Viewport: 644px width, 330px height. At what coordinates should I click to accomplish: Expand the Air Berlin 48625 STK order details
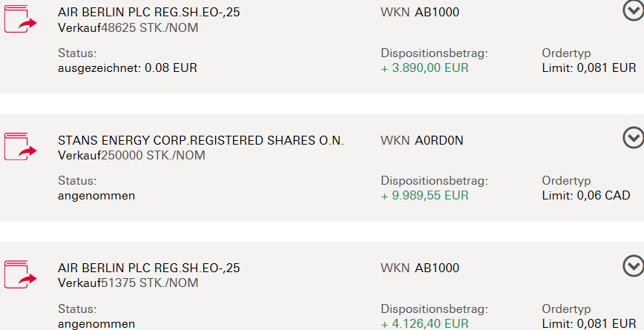pos(633,10)
